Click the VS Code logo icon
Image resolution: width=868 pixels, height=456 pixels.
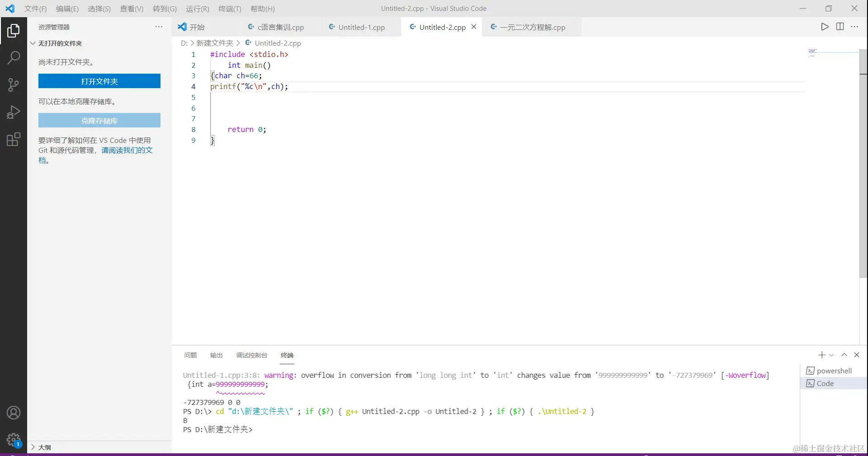pyautogui.click(x=10, y=9)
